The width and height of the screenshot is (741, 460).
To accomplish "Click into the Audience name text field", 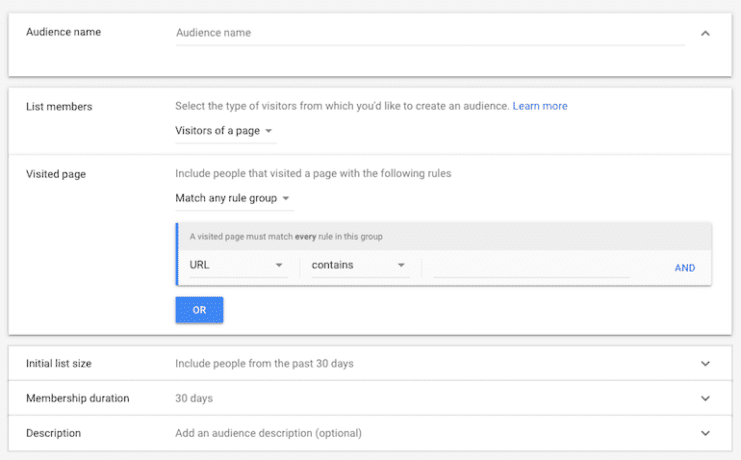I will pyautogui.click(x=428, y=33).
